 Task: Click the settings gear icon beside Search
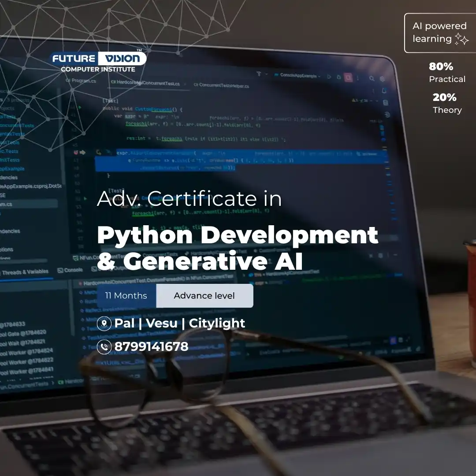tap(382, 79)
